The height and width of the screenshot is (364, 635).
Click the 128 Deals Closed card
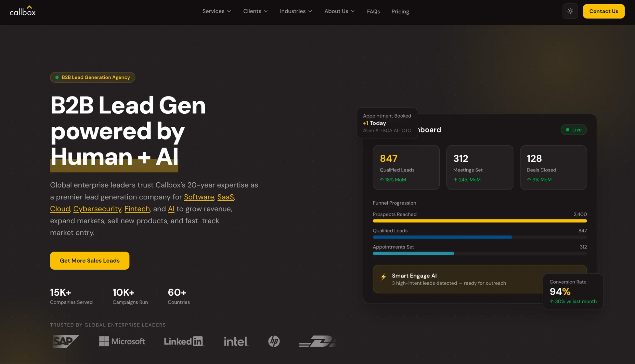[553, 167]
